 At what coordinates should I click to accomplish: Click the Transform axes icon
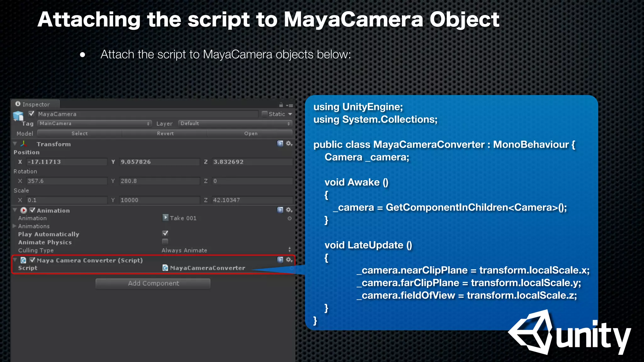pyautogui.click(x=24, y=144)
